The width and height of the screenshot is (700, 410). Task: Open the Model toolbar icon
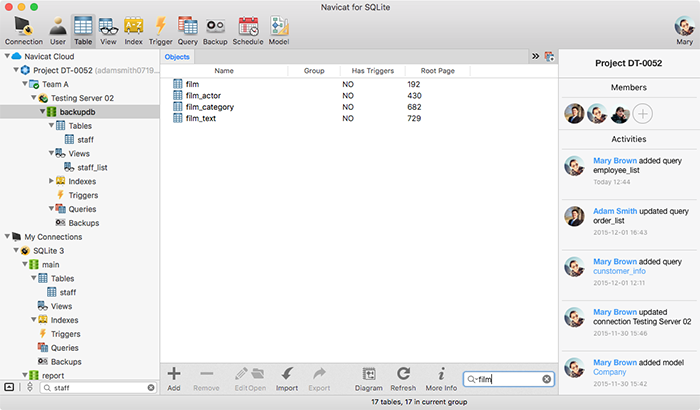tap(279, 30)
